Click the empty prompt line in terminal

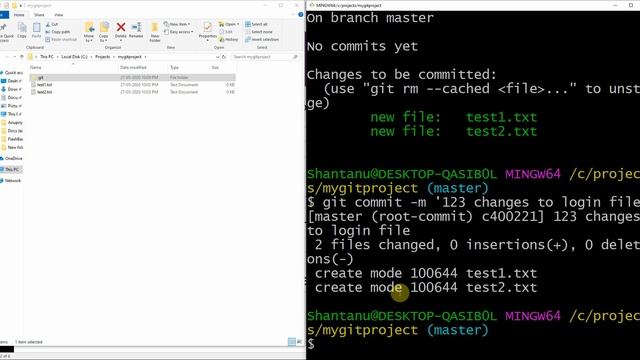point(473,344)
